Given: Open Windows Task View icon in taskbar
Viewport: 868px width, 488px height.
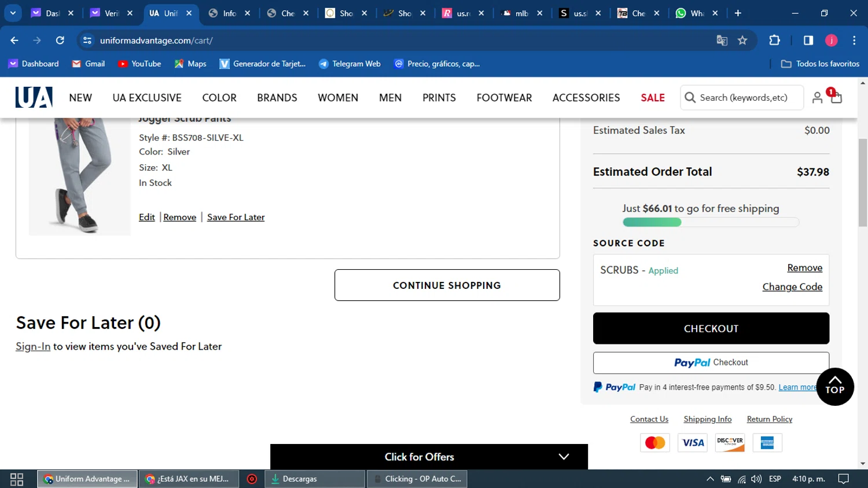Looking at the screenshot, I should tap(17, 479).
